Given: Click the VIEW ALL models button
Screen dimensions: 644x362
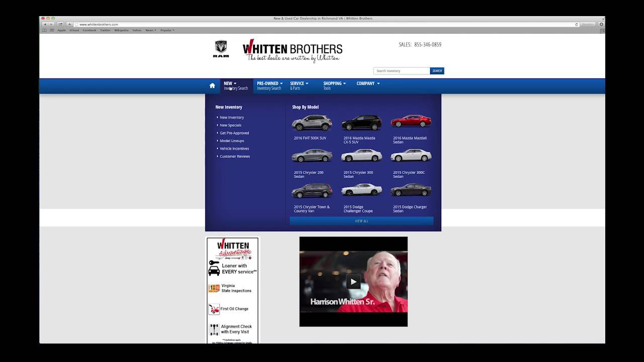Looking at the screenshot, I should pos(361,221).
